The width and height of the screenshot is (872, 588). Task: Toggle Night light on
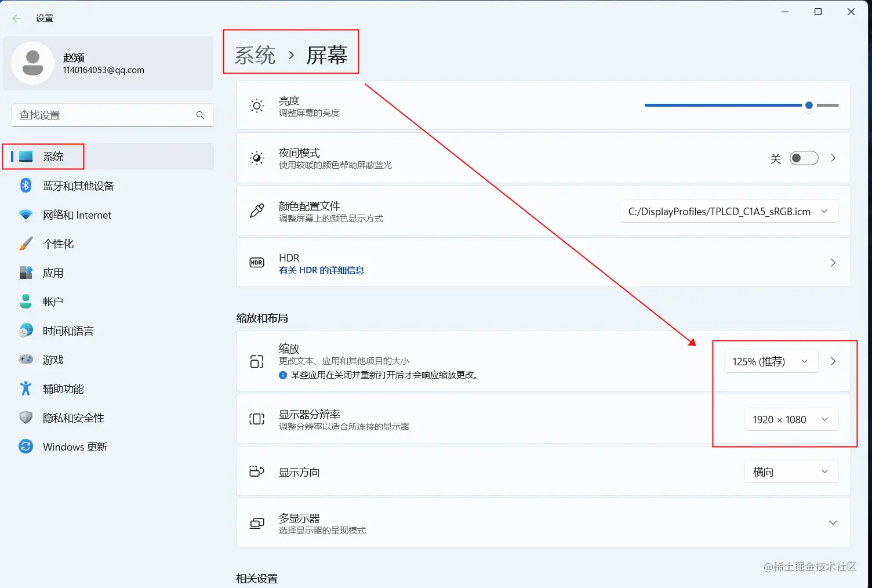tap(804, 158)
